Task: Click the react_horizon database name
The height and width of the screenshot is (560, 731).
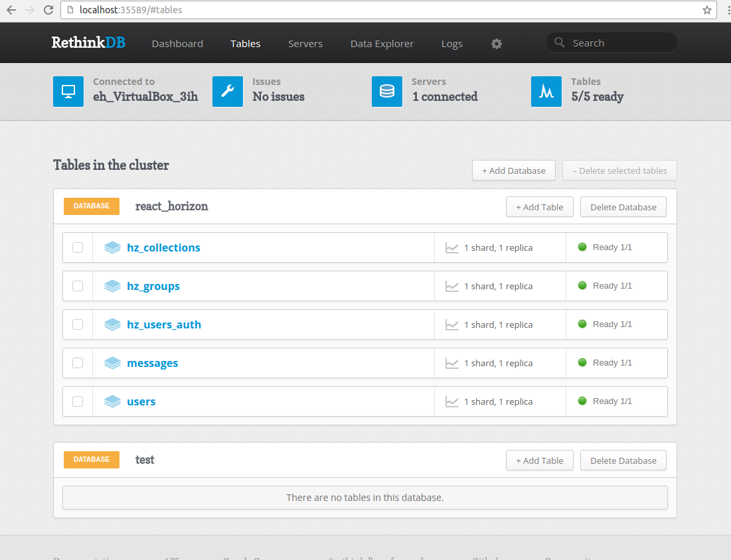Action: tap(171, 206)
